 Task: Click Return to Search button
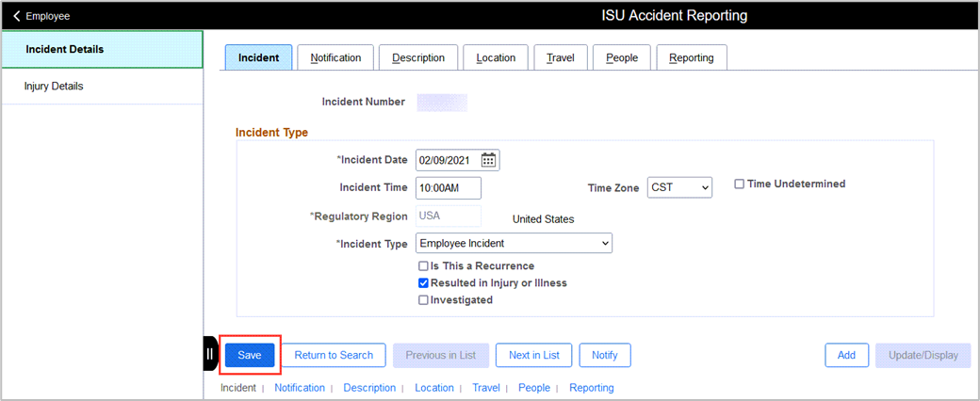tap(334, 355)
